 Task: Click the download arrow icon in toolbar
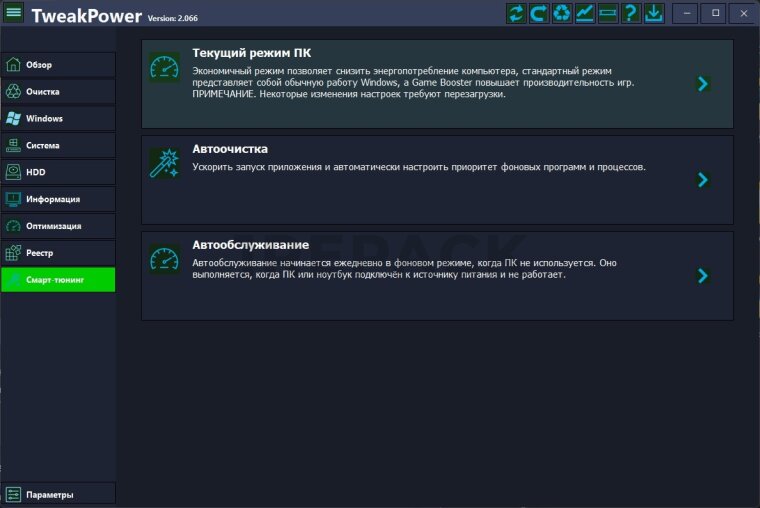654,13
